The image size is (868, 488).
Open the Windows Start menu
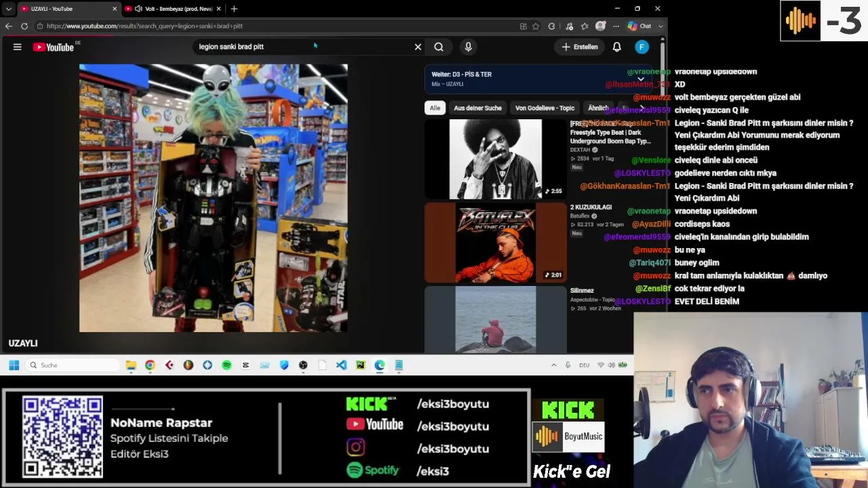click(x=14, y=365)
